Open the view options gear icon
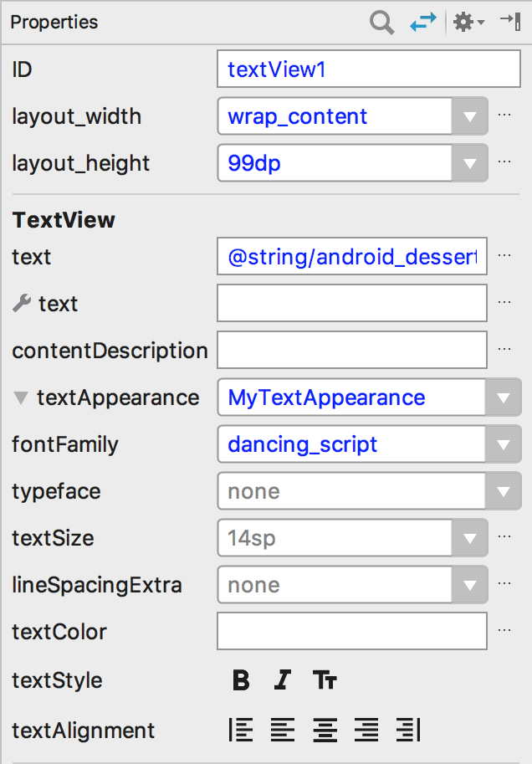 (463, 23)
